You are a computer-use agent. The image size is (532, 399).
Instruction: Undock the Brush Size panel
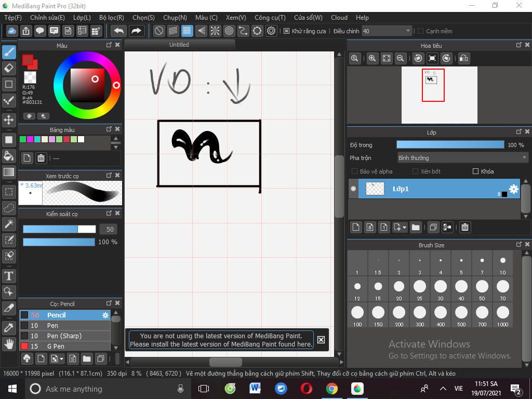tap(519, 244)
